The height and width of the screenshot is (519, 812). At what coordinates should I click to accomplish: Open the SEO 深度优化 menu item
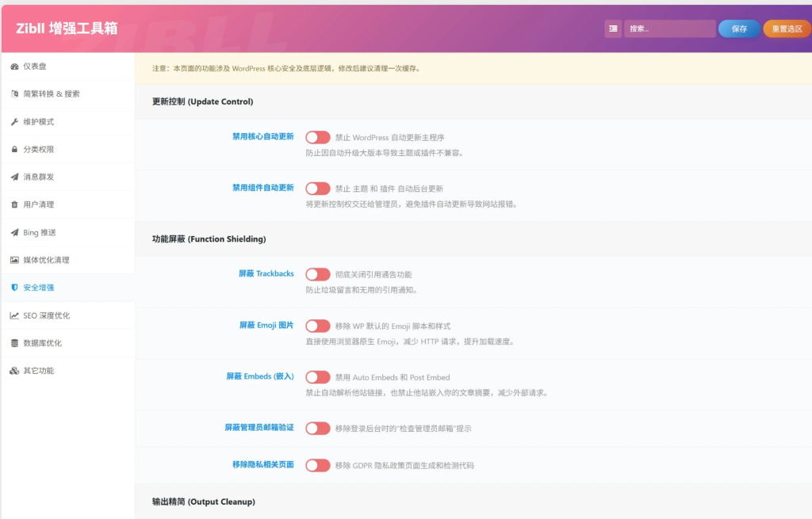point(68,315)
